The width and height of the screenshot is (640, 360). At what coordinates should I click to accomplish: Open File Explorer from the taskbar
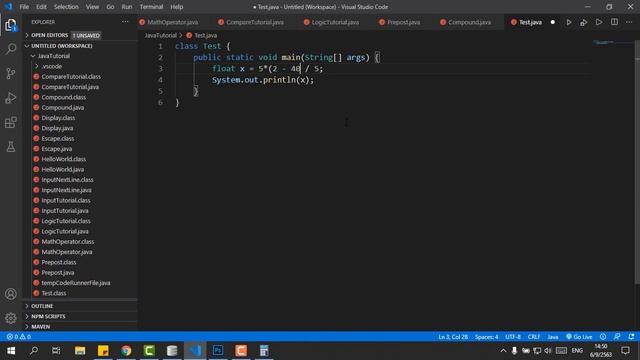80,351
